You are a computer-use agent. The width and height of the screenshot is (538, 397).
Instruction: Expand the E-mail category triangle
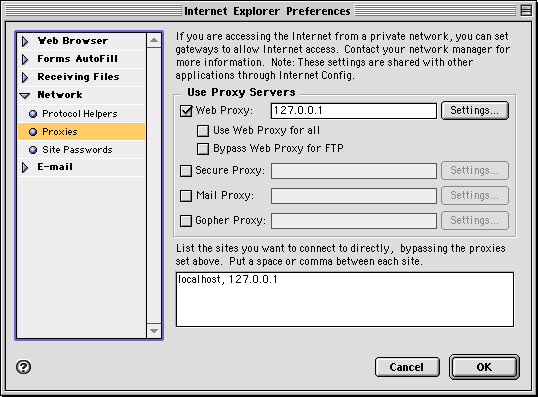pyautogui.click(x=25, y=167)
